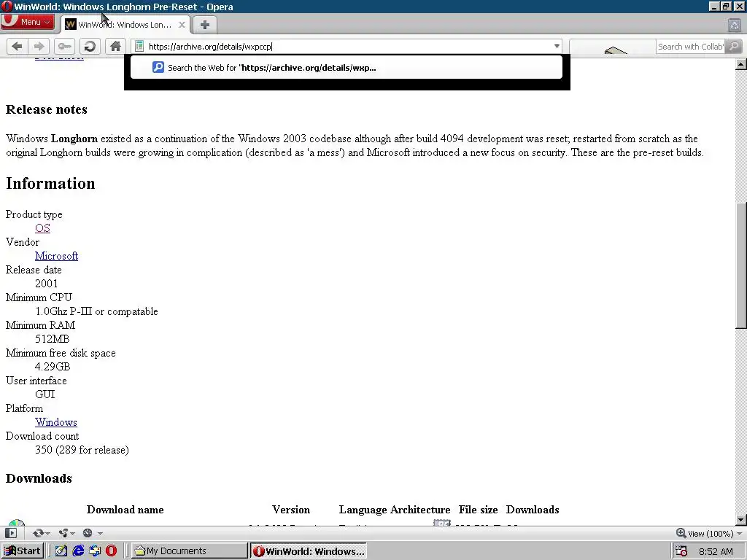Viewport: 747px width, 560px height.
Task: Click the password wand key icon
Action: (64, 46)
